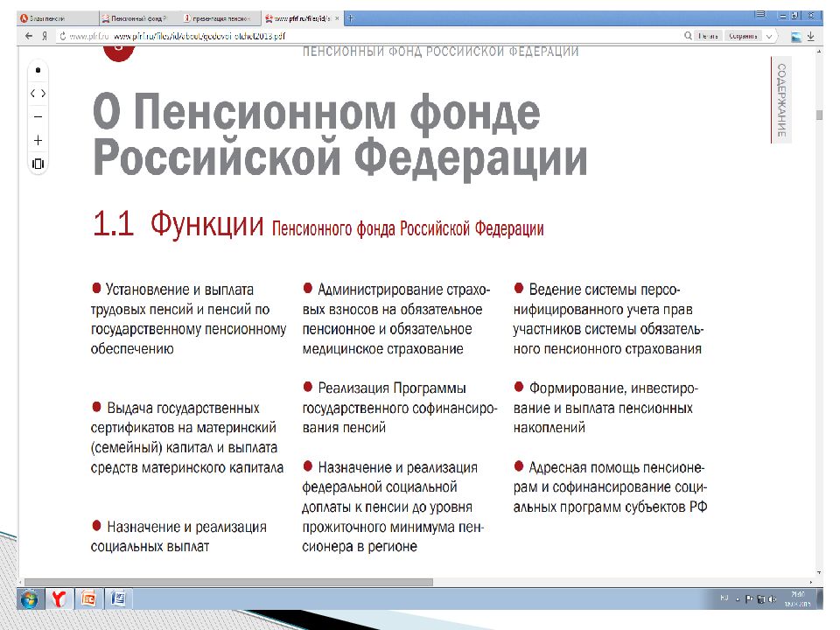This screenshot has width=840, height=630.
Task: Click 'Установление и выплата' bullet text
Action: 179,290
